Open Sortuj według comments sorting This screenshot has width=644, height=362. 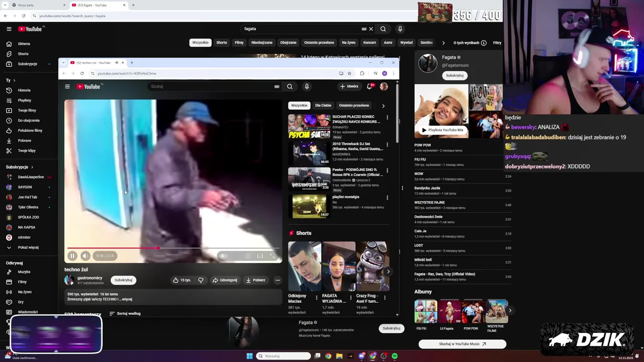[x=125, y=314]
